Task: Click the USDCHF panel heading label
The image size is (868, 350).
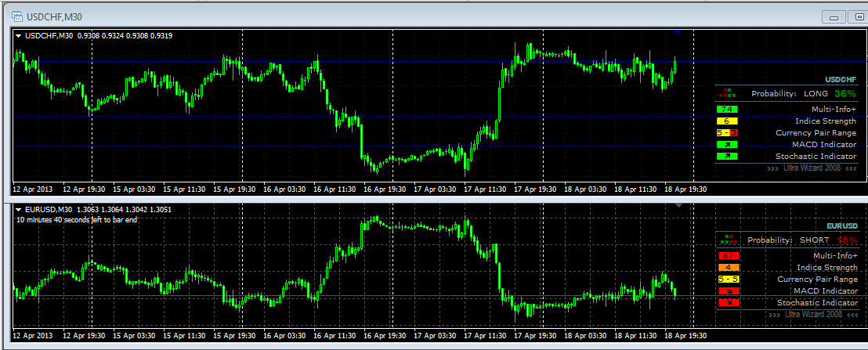Action: 841,80
